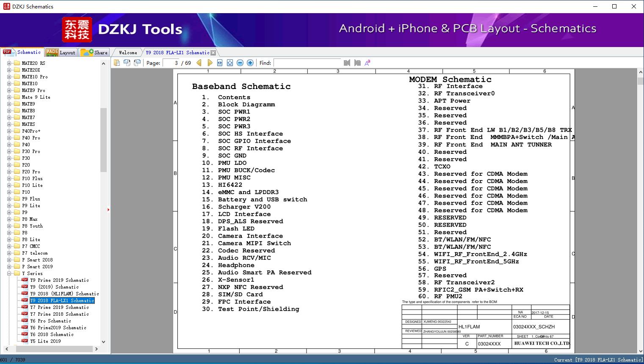
Task: Expand the P40Pro+ folder
Action: point(9,131)
